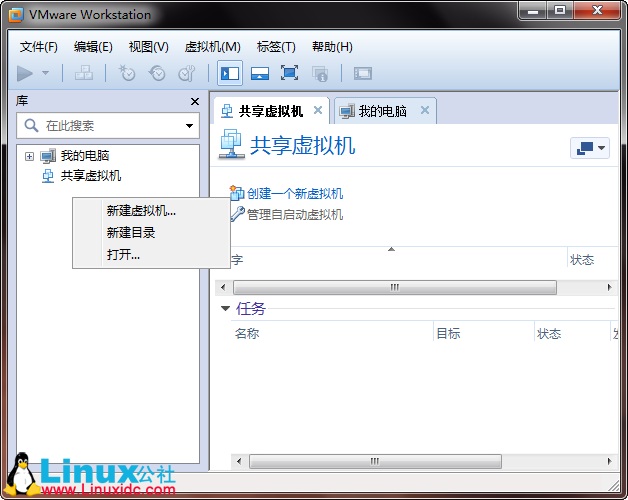Click the full screen mode icon
628x500 pixels.
(289, 73)
